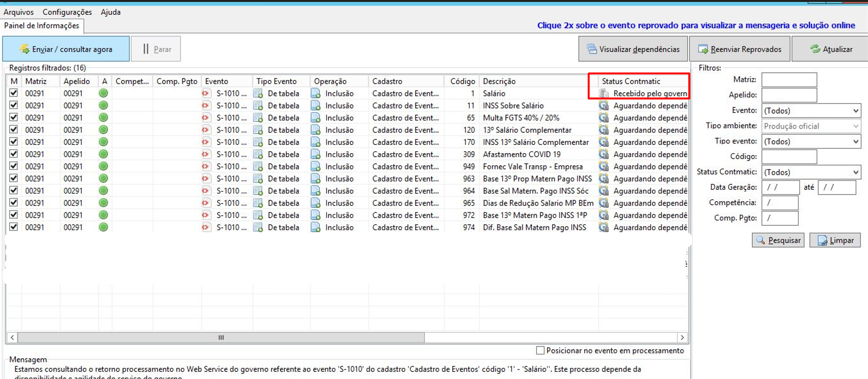Click the Data Geração start date field
This screenshot has width=868, height=379.
780,187
